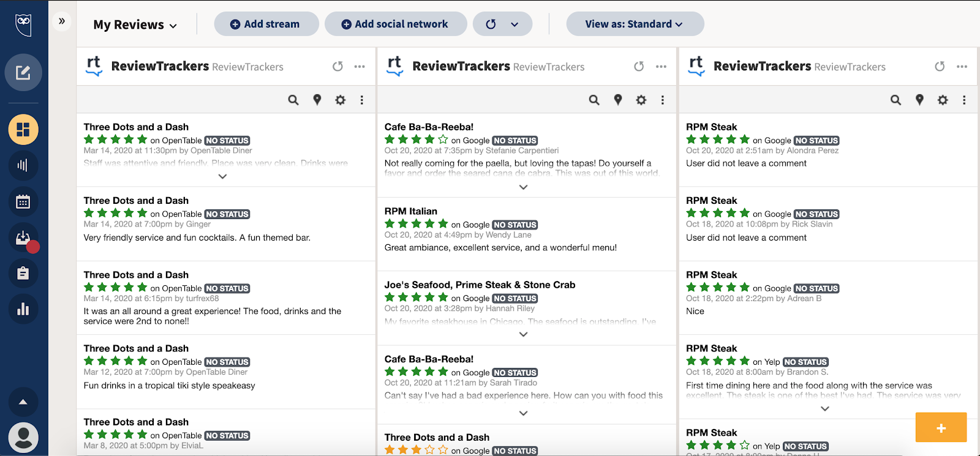Expand Brandon S. RPM Steak Yelp review
The width and height of the screenshot is (980, 456).
point(825,408)
